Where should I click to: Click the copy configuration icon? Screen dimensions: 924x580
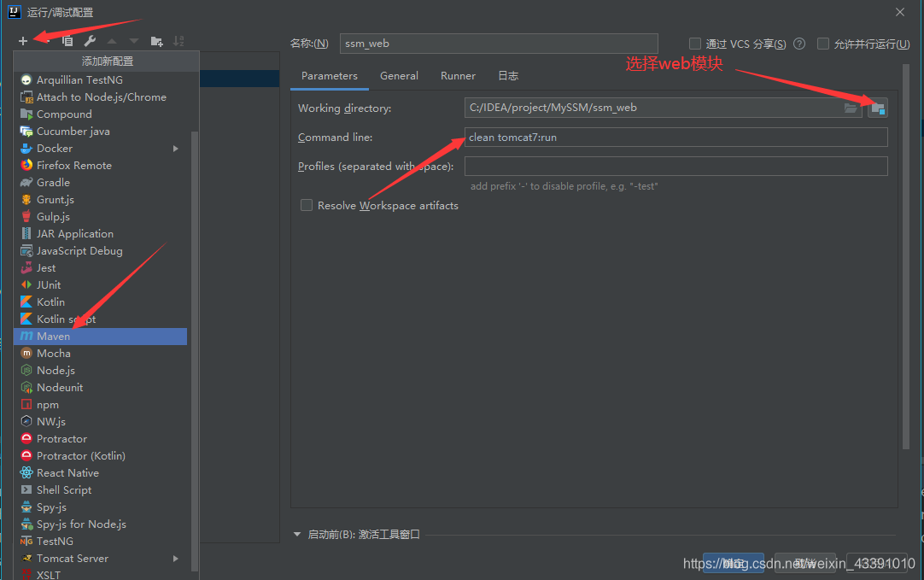67,41
